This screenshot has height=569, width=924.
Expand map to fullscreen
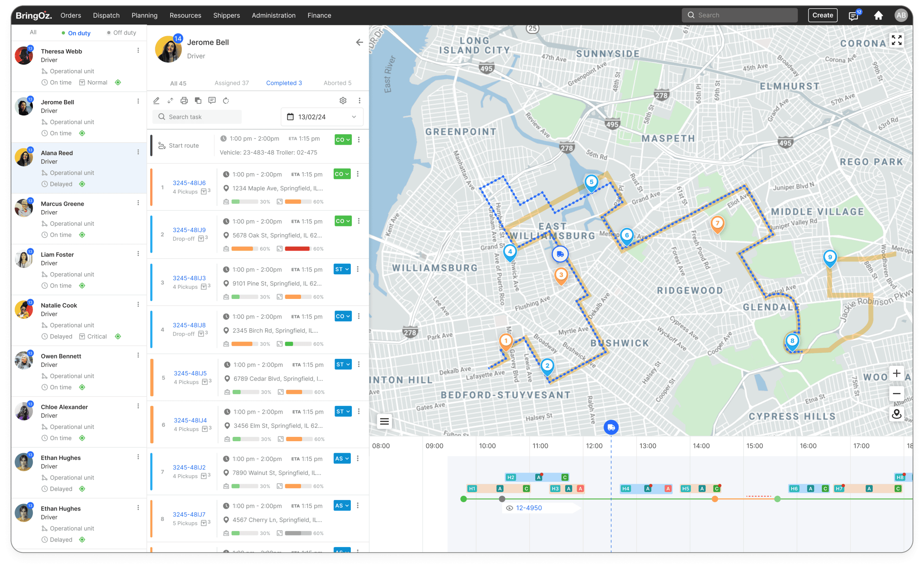pyautogui.click(x=897, y=40)
